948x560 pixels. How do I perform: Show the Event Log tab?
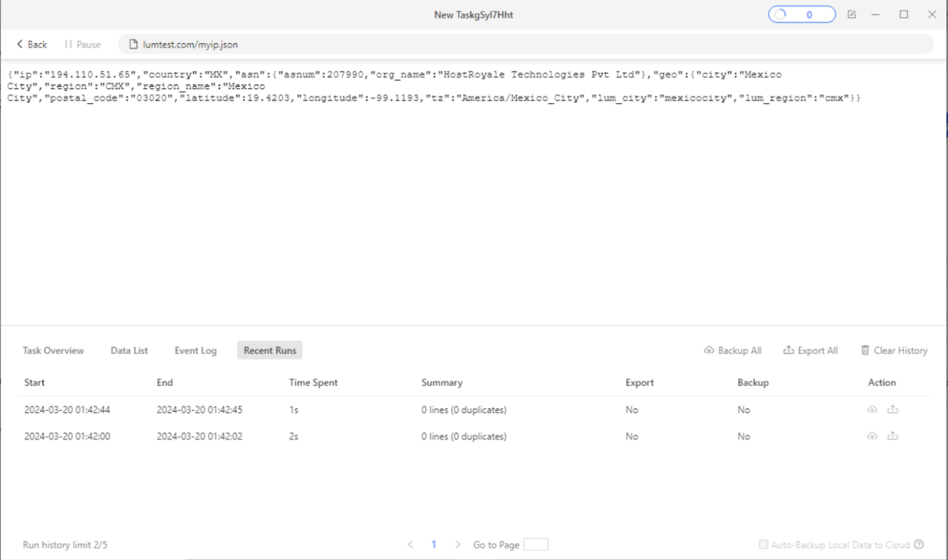point(195,350)
